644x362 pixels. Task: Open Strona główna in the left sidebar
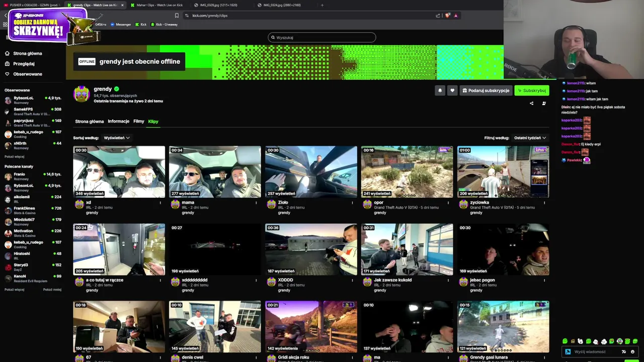point(27,53)
